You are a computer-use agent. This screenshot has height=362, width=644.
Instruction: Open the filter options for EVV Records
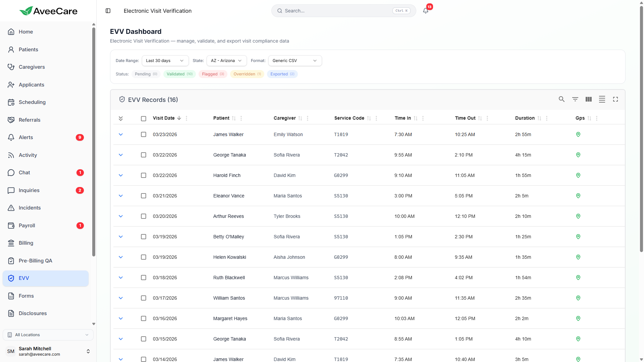576,99
